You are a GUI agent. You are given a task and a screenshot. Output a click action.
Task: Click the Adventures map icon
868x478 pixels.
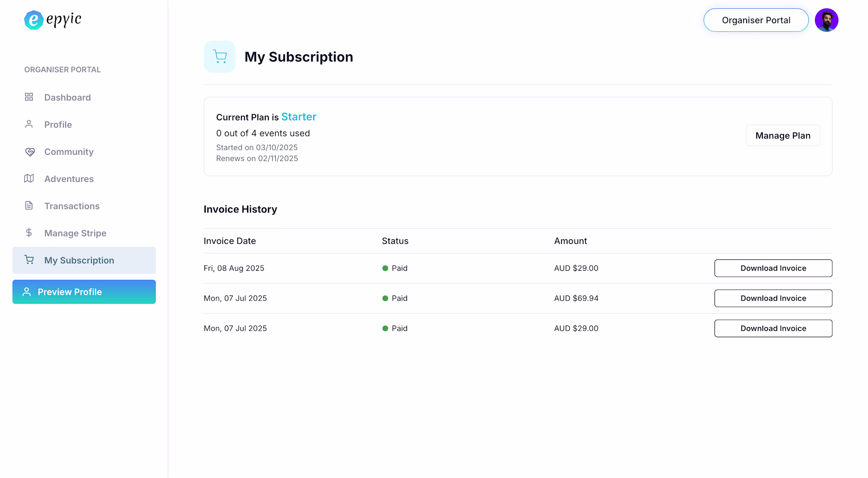(x=29, y=179)
